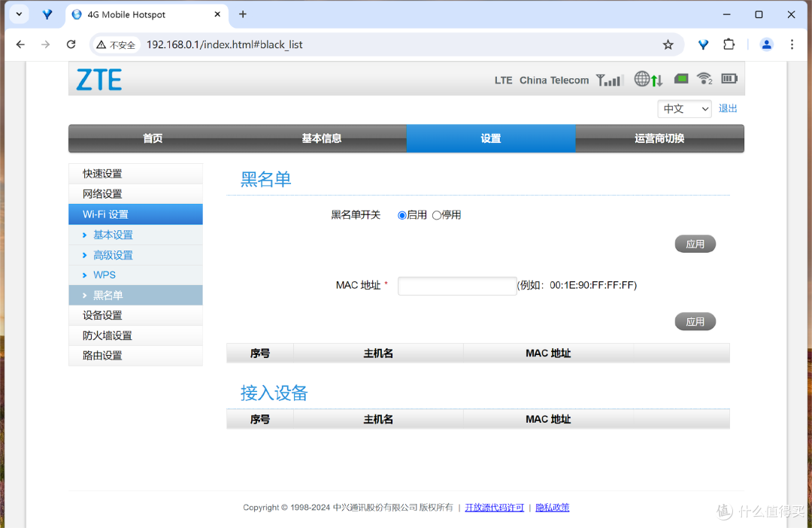Click 主机名 header in 接入设备 table

pos(378,419)
